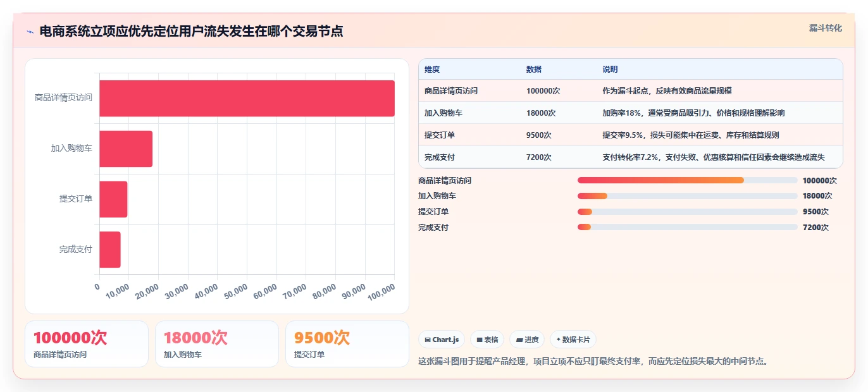The image size is (868, 392).
Task: Select the 表格 chip
Action: pyautogui.click(x=487, y=340)
